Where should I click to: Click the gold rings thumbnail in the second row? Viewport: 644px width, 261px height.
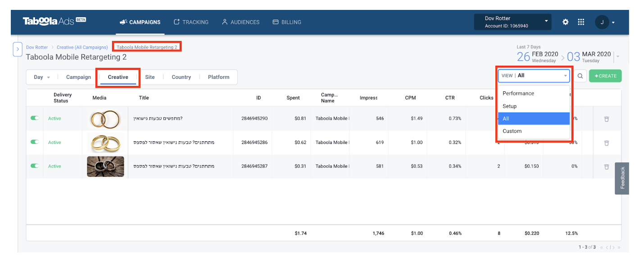(x=105, y=142)
